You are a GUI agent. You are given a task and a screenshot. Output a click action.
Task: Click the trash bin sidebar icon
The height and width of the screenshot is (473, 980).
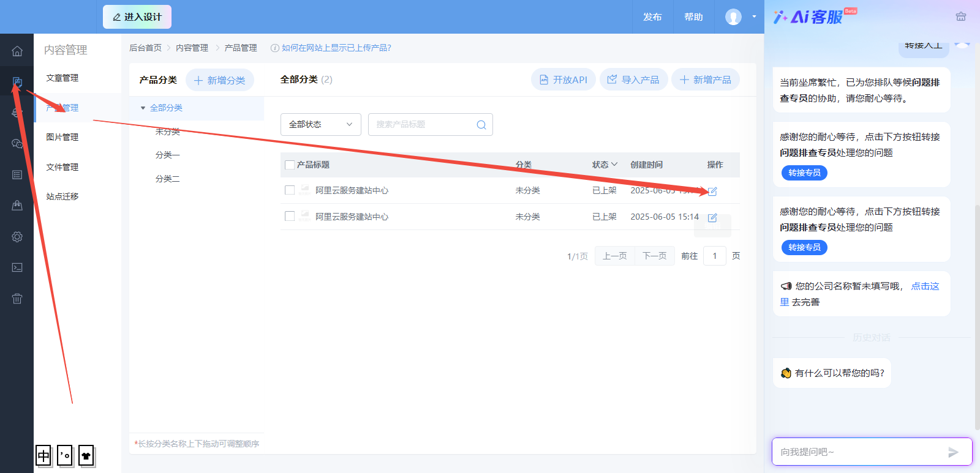point(17,299)
